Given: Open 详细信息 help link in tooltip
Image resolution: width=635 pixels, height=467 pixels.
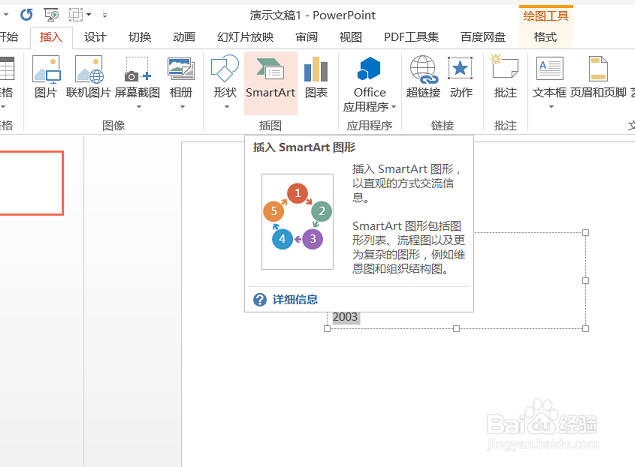Looking at the screenshot, I should point(295,300).
